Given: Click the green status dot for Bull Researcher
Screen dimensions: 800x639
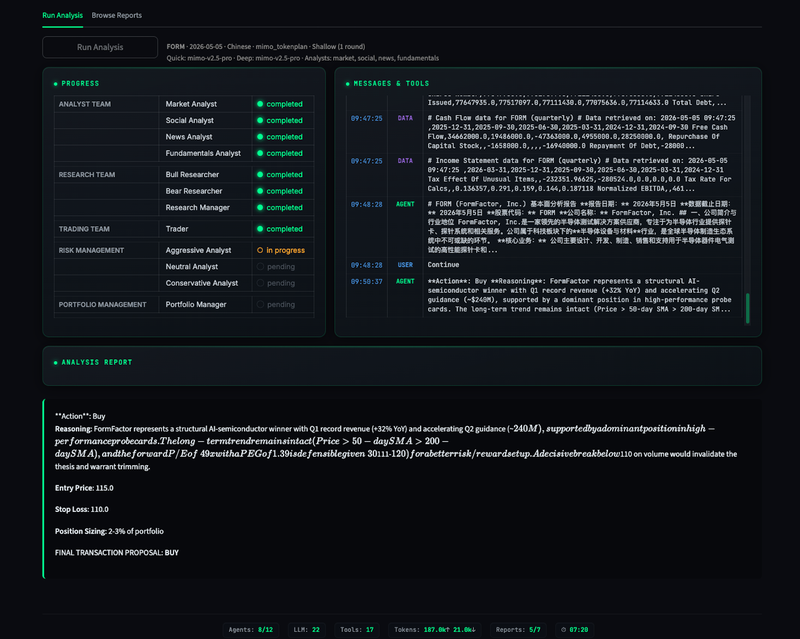Looking at the screenshot, I should pyautogui.click(x=260, y=175).
